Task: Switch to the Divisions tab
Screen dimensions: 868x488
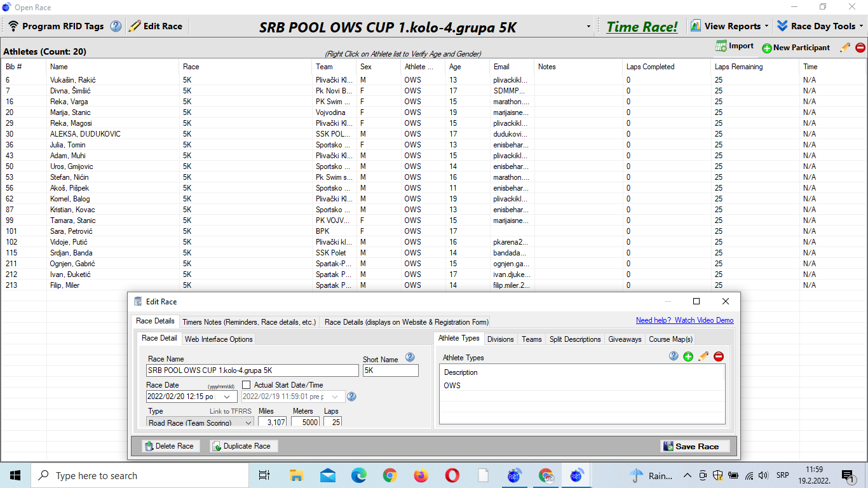Action: pos(500,339)
